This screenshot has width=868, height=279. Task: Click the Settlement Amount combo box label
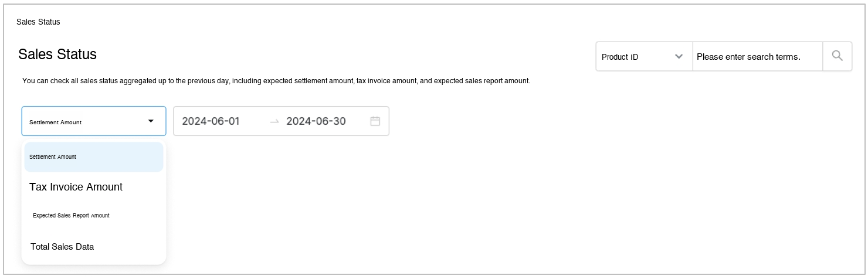[x=56, y=122]
